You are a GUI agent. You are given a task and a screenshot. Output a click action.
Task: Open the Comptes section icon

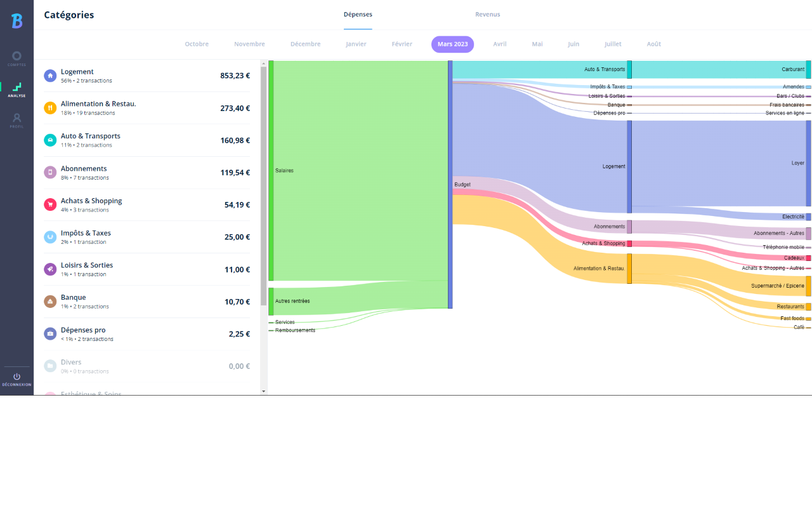click(x=16, y=56)
